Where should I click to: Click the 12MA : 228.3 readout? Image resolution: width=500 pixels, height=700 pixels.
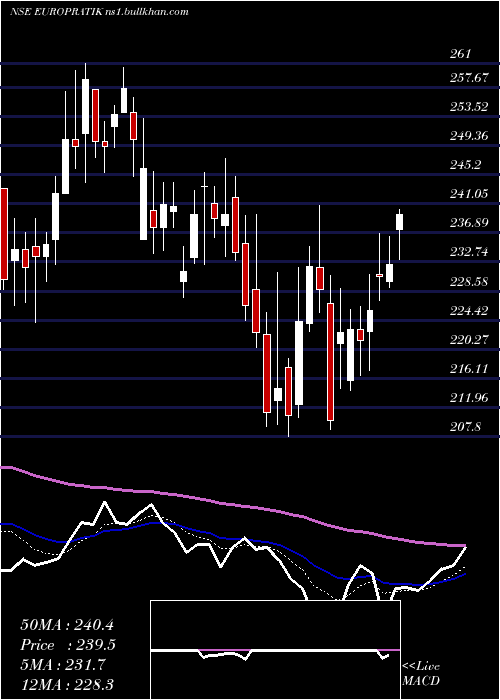click(x=67, y=684)
